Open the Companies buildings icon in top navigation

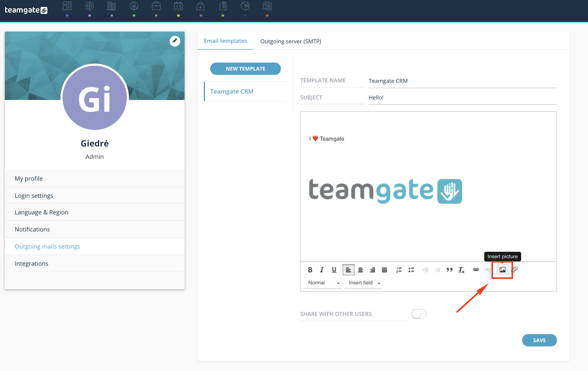pos(112,6)
